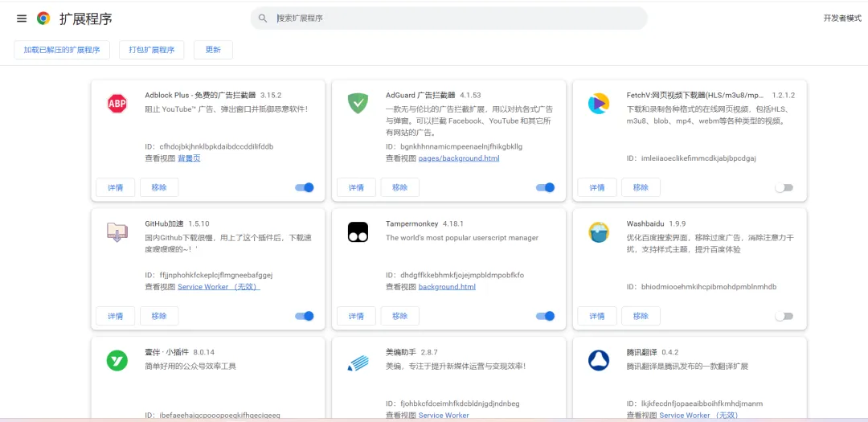Enable the FetchV extension toggle
Screen dimensions: 868x422
(784, 188)
